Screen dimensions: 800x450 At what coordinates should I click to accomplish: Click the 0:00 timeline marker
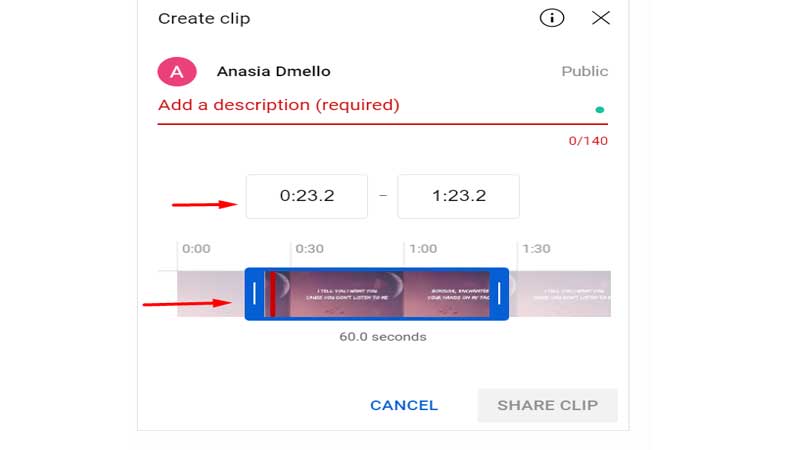[196, 249]
